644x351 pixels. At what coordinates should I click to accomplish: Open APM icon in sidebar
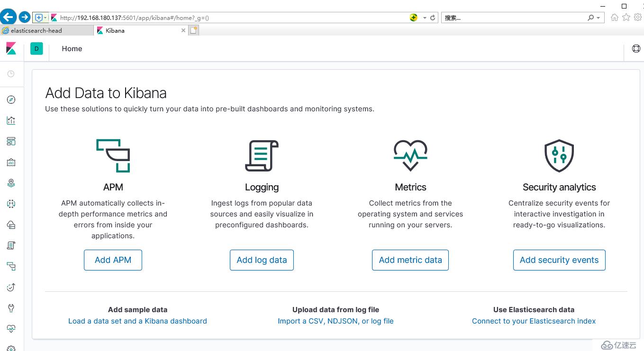pos(11,266)
